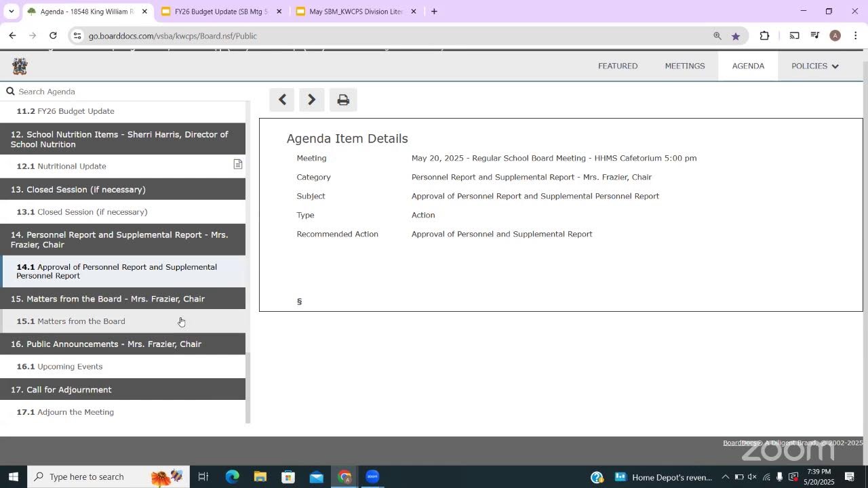Click the search magnifier icon
The image size is (868, 488).
(x=10, y=91)
